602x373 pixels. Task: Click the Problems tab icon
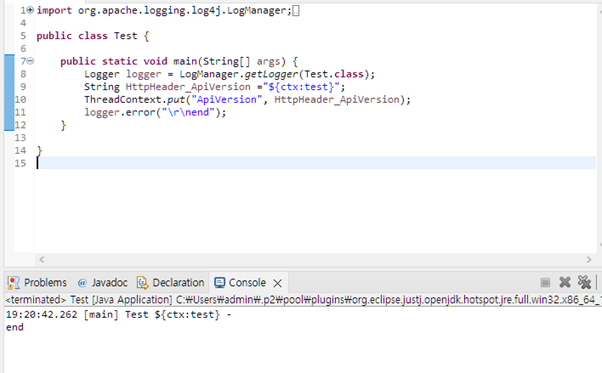coord(13,283)
